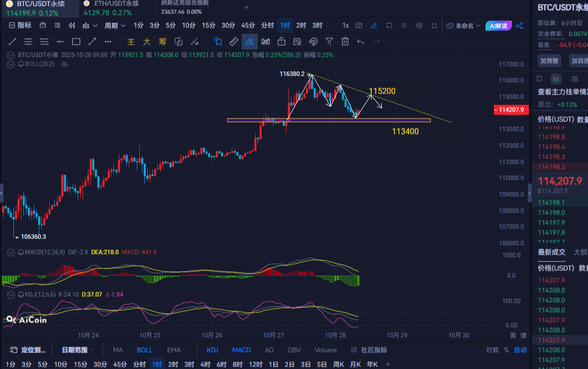Open the chart settings hexagon icon
The width and height of the screenshot is (588, 369).
(x=419, y=25)
